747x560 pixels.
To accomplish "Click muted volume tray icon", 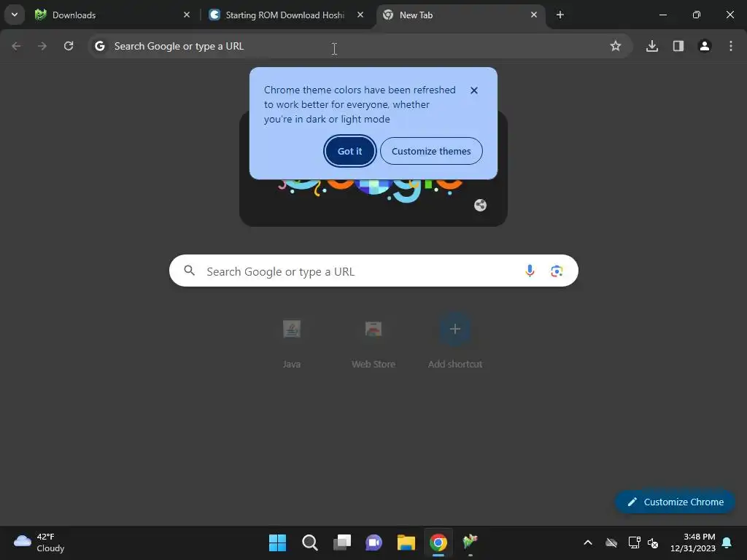I will pyautogui.click(x=653, y=542).
